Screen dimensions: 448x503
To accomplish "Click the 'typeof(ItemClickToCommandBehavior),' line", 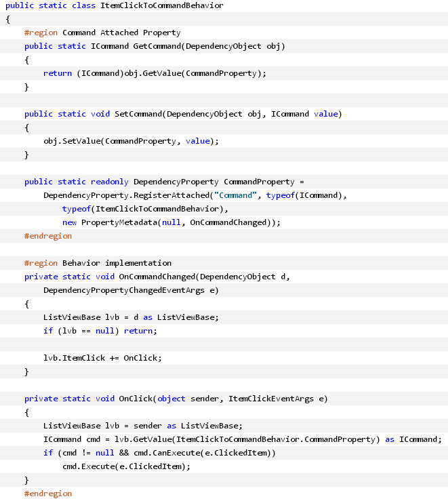I will tap(145, 209).
